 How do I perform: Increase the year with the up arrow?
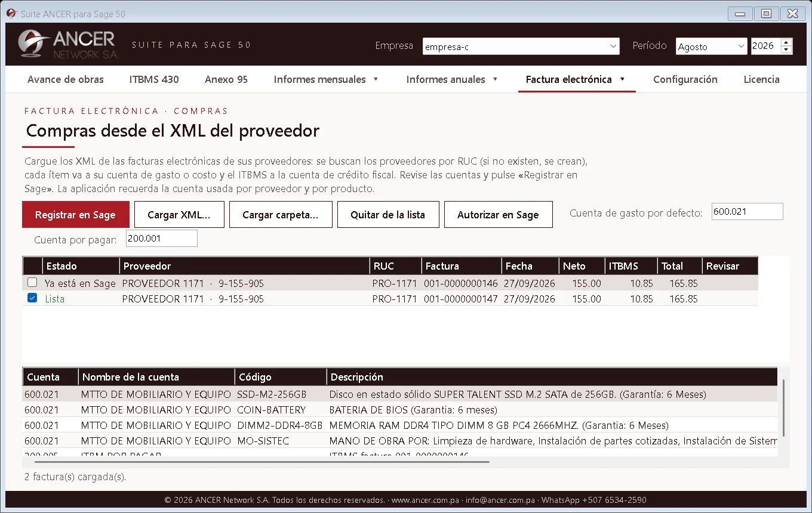point(786,42)
